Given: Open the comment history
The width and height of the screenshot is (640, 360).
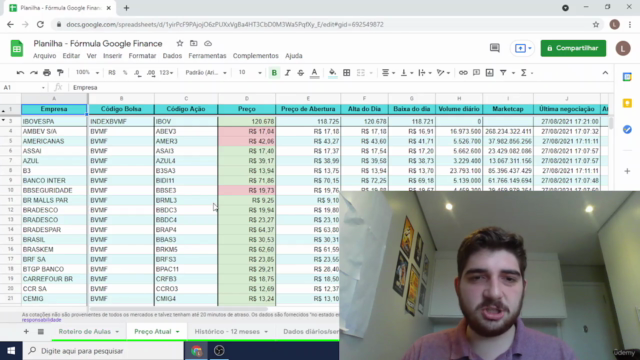Looking at the screenshot, I should click(494, 48).
